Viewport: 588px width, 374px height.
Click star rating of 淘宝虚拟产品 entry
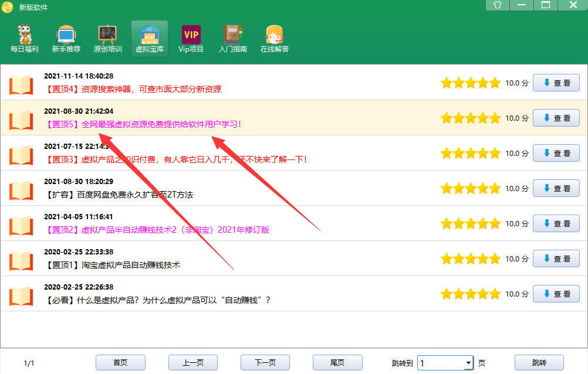coord(471,259)
